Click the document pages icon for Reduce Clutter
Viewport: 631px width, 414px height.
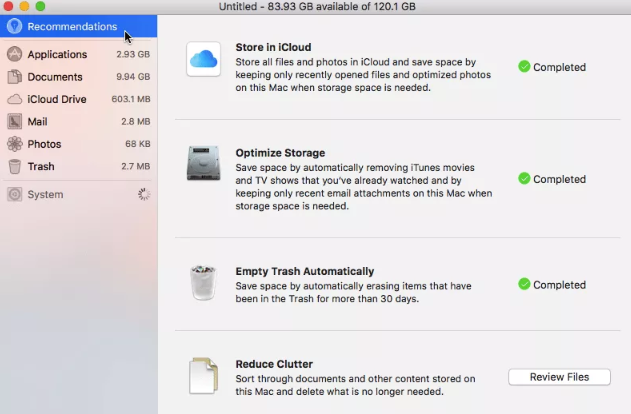[x=204, y=376]
